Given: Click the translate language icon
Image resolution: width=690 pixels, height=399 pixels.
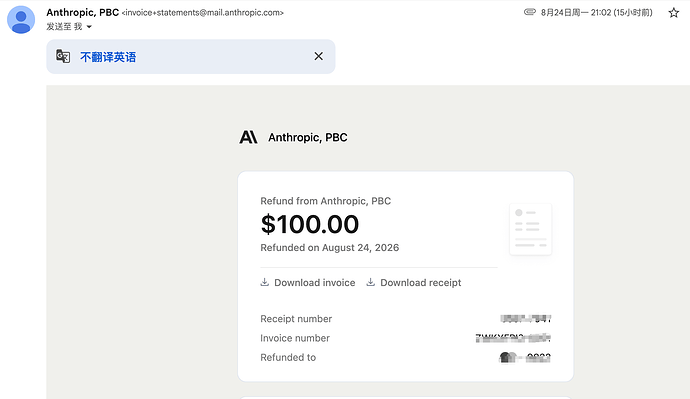Looking at the screenshot, I should click(x=63, y=56).
